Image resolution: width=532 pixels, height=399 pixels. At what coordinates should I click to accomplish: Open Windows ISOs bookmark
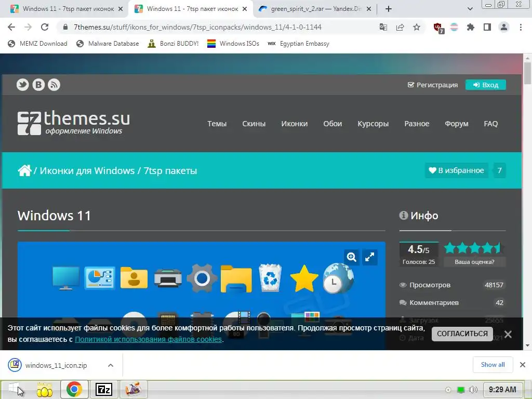(233, 44)
